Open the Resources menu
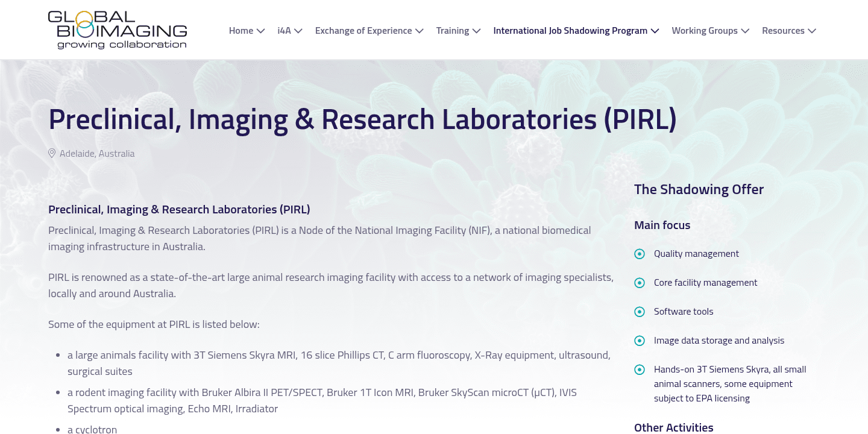 [783, 31]
